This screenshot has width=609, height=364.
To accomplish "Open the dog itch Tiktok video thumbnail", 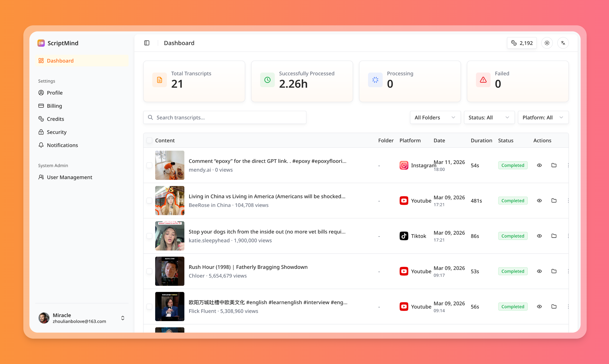I will pyautogui.click(x=170, y=236).
